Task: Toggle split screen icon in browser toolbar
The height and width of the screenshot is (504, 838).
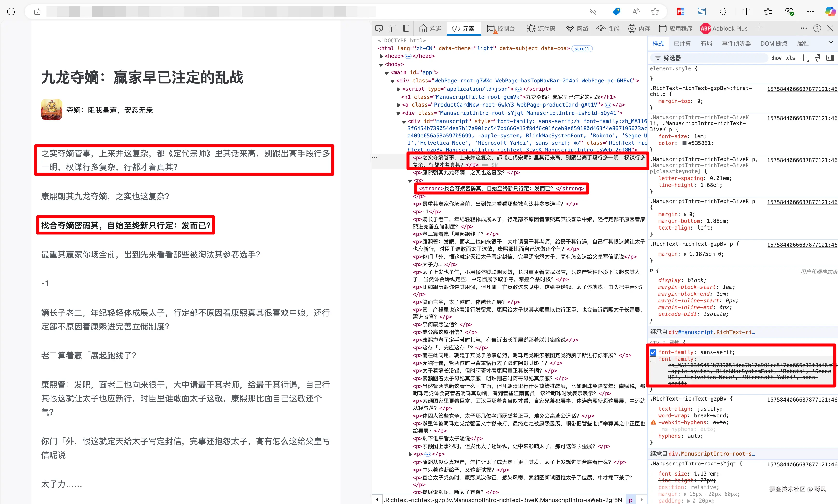Action: 746,12
